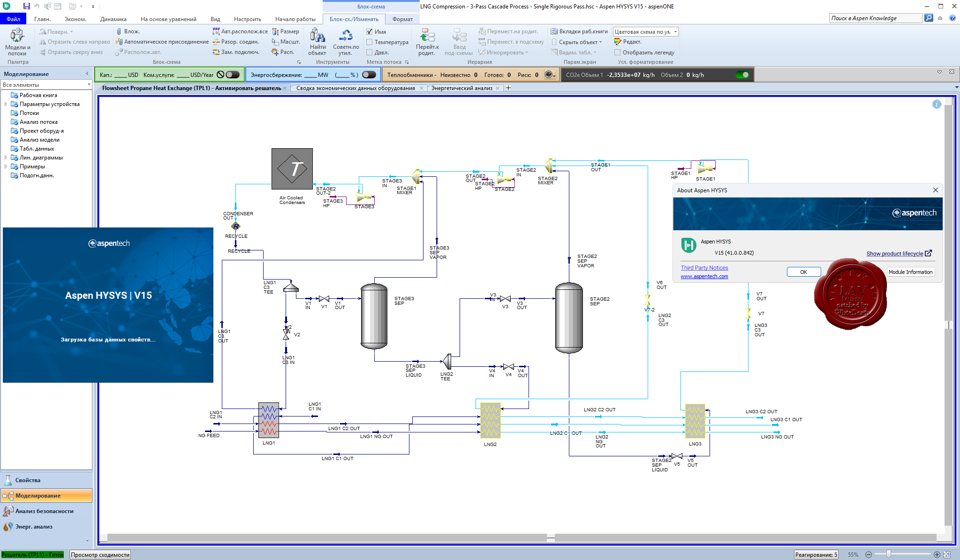
Task: Click the Attach mode (Влож.) paperclip
Action: point(128,31)
